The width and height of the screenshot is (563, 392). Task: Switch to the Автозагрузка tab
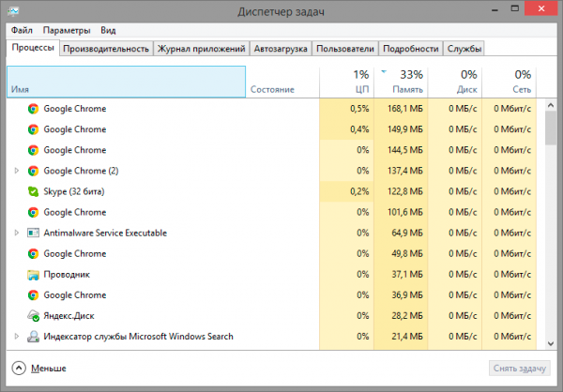pos(281,49)
